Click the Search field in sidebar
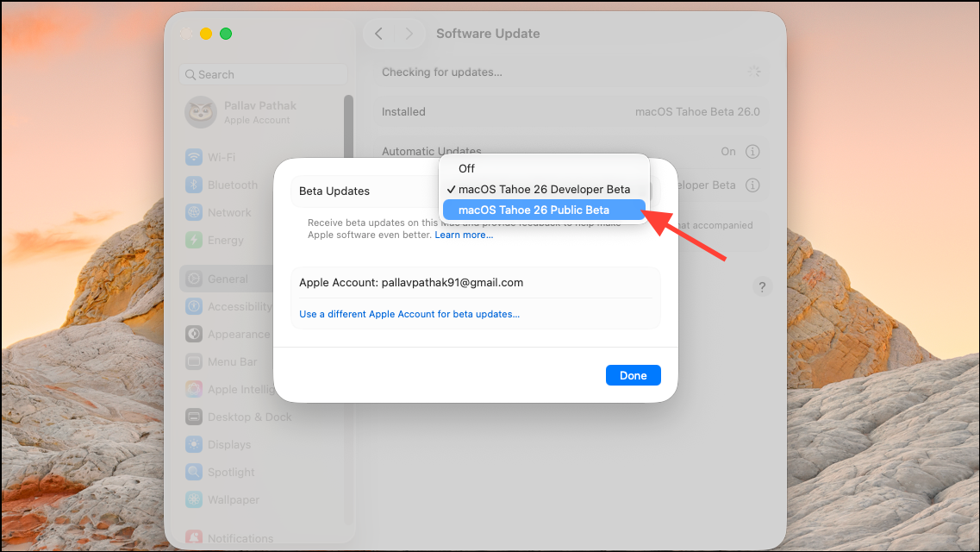Image resolution: width=980 pixels, height=552 pixels. (x=263, y=74)
